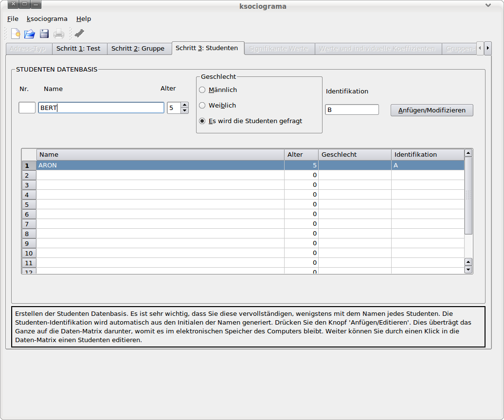504x420 pixels.
Task: Click the table's vertical scrollbar handle
Action: (x=468, y=196)
